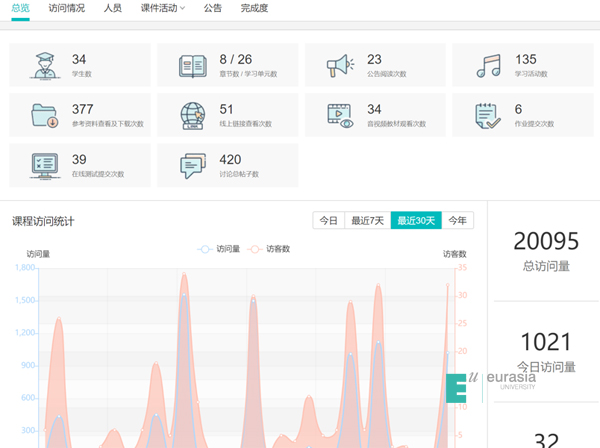Show statistics for 今年

[457, 221]
